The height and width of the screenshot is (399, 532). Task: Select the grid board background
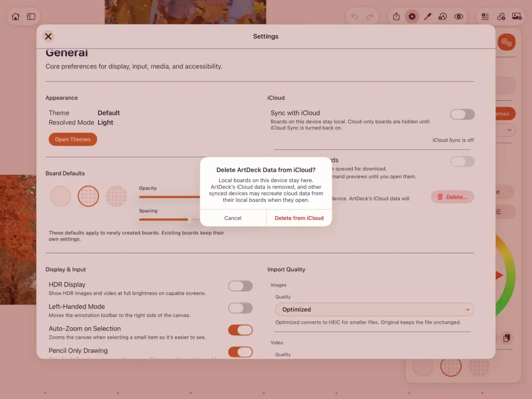coord(116,196)
